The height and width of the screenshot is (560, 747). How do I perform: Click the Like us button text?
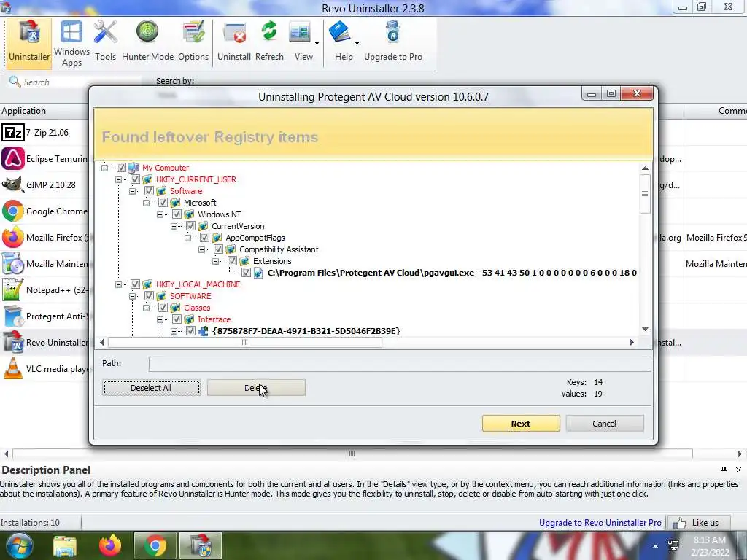tap(705, 523)
